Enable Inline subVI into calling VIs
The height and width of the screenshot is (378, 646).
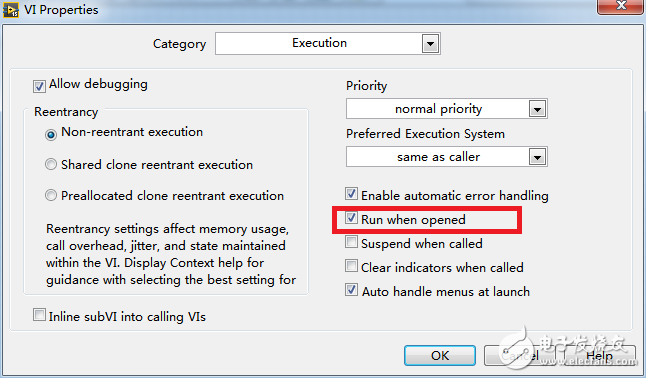tap(39, 315)
